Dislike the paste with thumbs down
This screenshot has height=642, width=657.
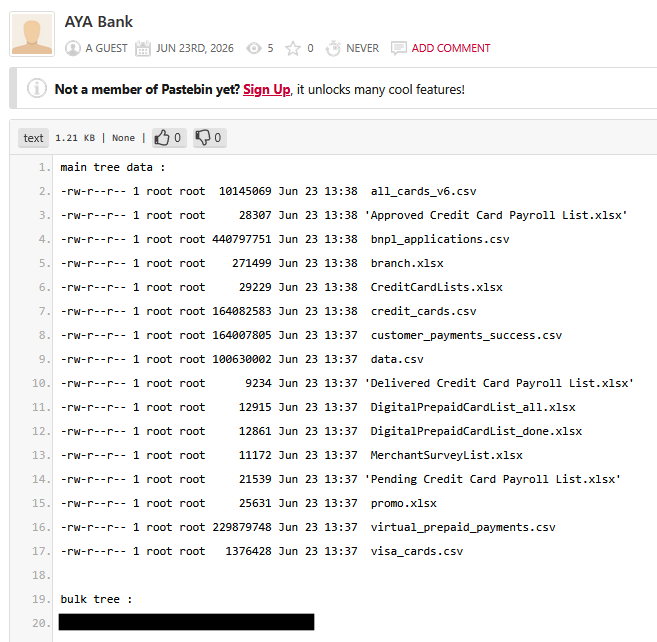point(210,138)
